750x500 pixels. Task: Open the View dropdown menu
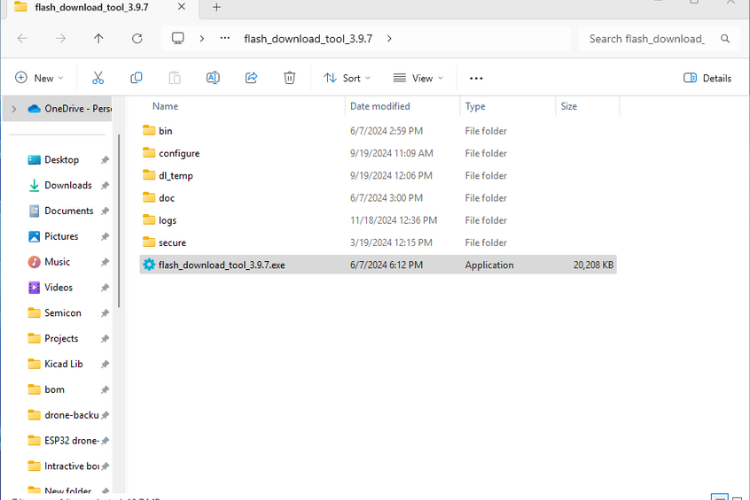(418, 78)
